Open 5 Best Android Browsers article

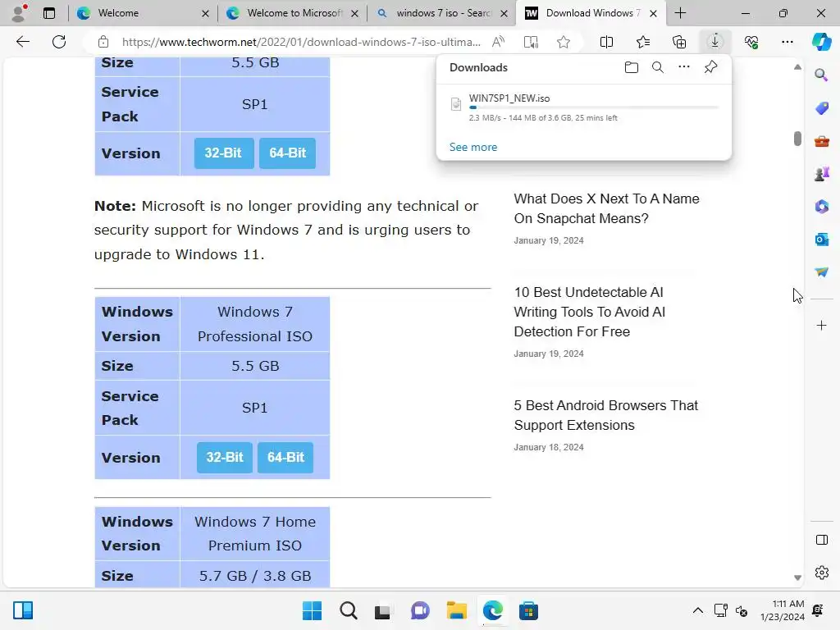(x=605, y=415)
